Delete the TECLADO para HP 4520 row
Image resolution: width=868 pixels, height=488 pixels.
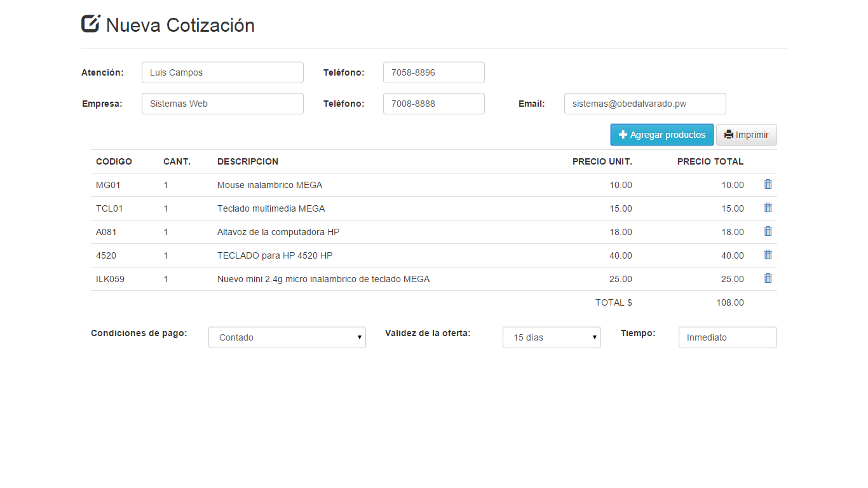[x=768, y=255]
